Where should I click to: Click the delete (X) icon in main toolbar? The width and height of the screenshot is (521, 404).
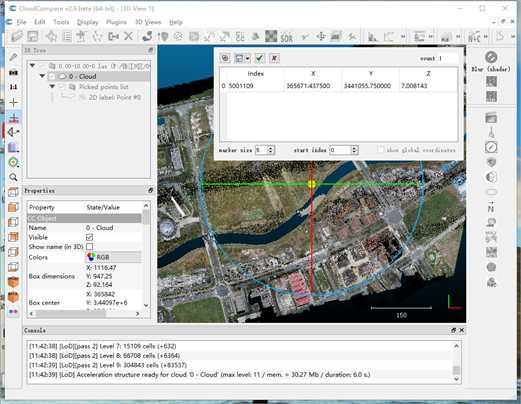[x=128, y=36]
